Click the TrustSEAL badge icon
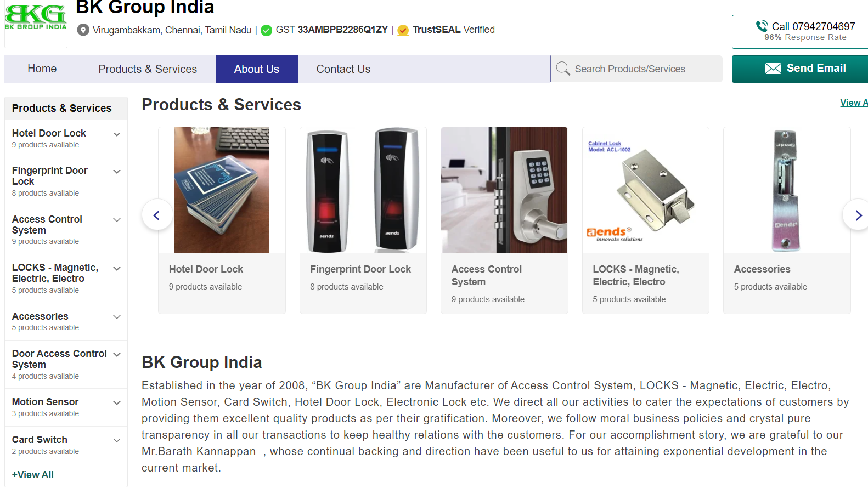868x488 pixels. [403, 30]
